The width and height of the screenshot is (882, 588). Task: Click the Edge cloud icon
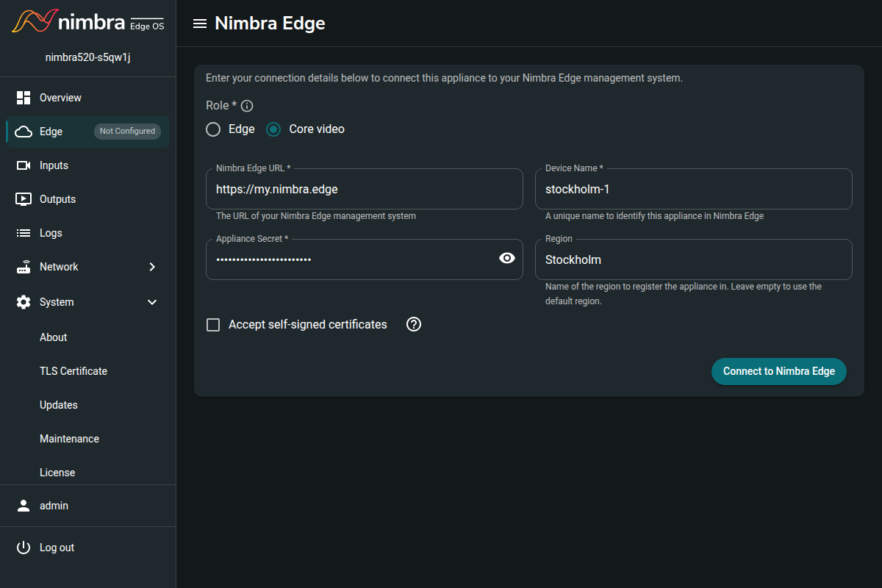point(24,132)
